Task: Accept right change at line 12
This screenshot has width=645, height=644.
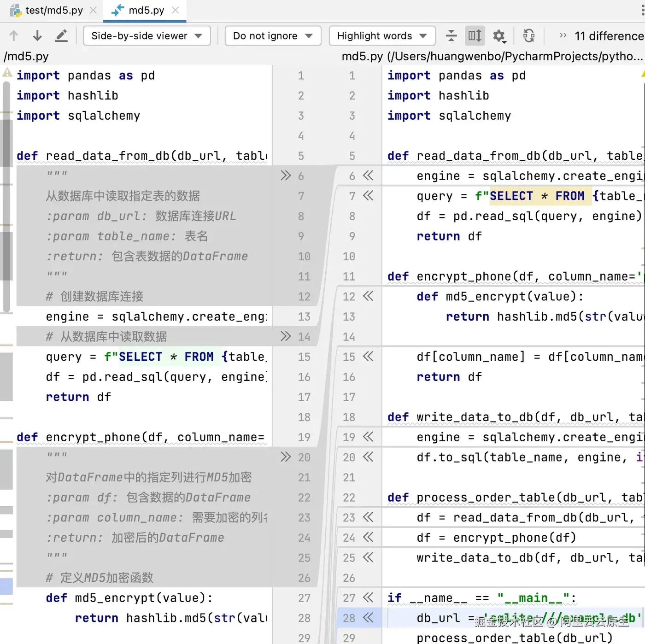Action: coord(368,296)
